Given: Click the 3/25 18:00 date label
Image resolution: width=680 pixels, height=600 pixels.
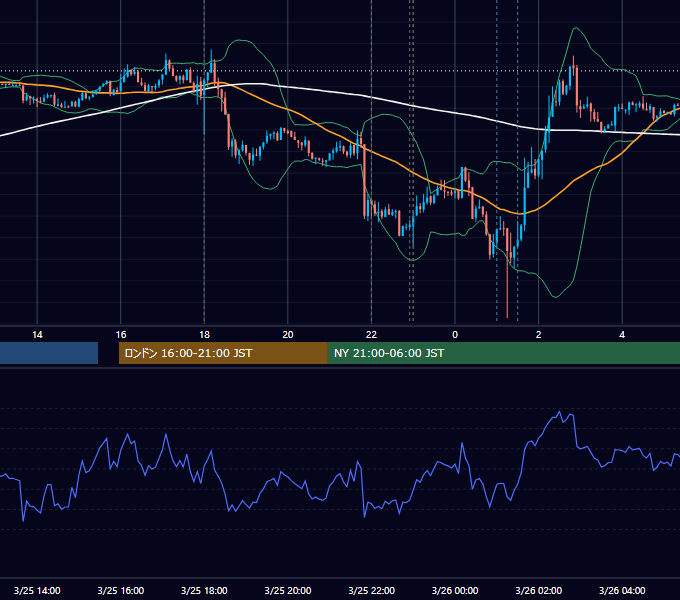Looking at the screenshot, I should click(x=204, y=590).
